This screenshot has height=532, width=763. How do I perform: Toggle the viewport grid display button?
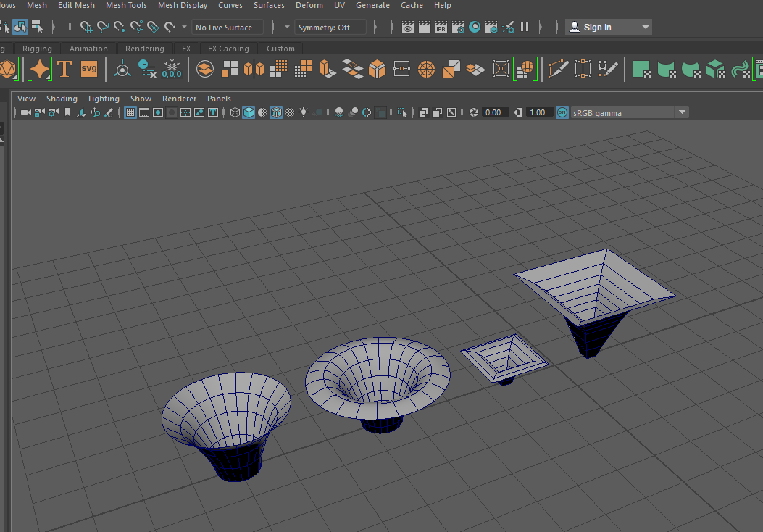130,113
